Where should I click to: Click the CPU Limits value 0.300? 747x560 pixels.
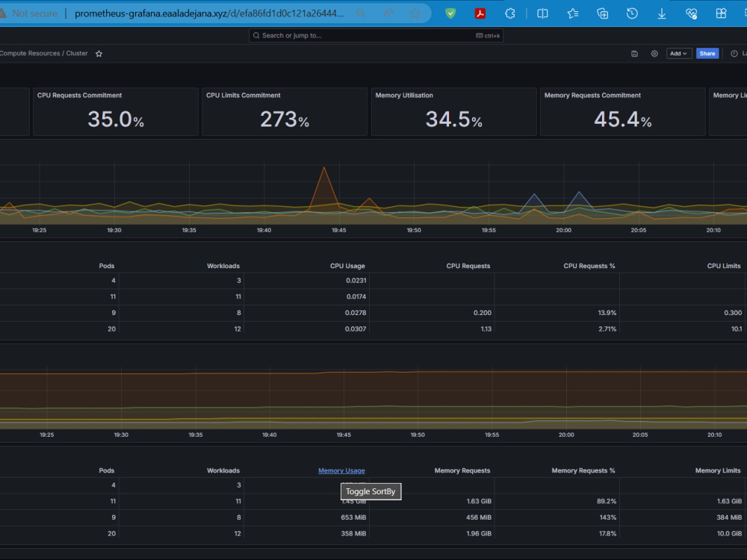pyautogui.click(x=733, y=313)
